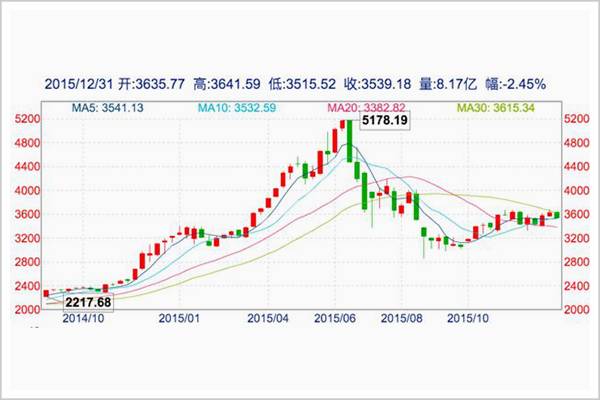
Task: Click the right axis 4000 label
Action: [577, 191]
